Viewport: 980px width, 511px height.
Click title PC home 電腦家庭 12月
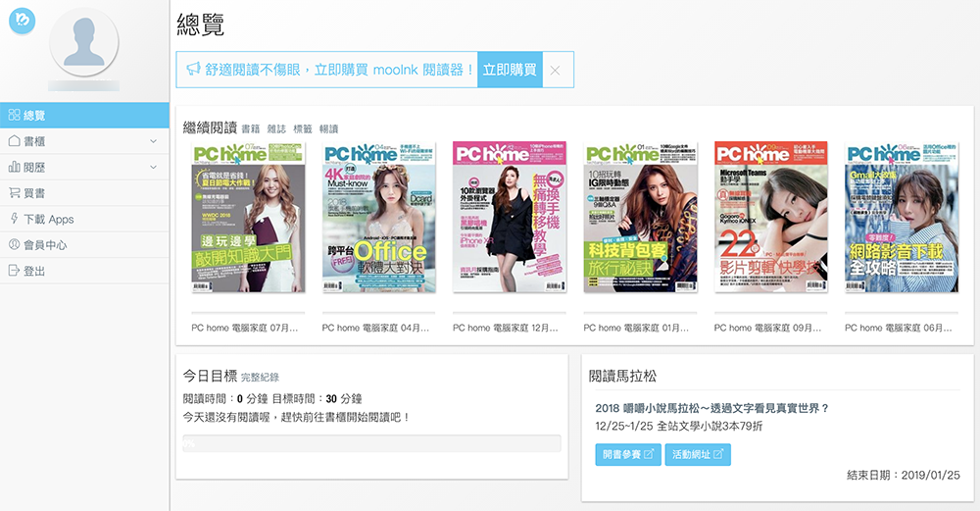pyautogui.click(x=505, y=328)
